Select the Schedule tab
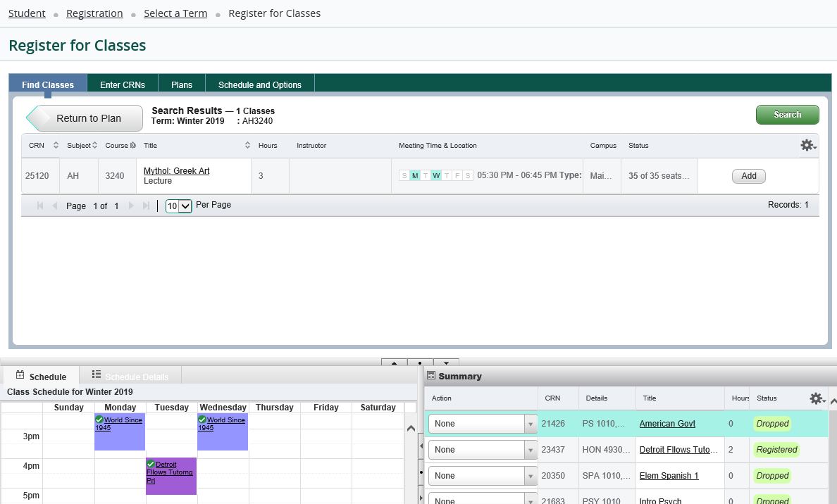Screen dimensions: 837x504 (x=41, y=376)
